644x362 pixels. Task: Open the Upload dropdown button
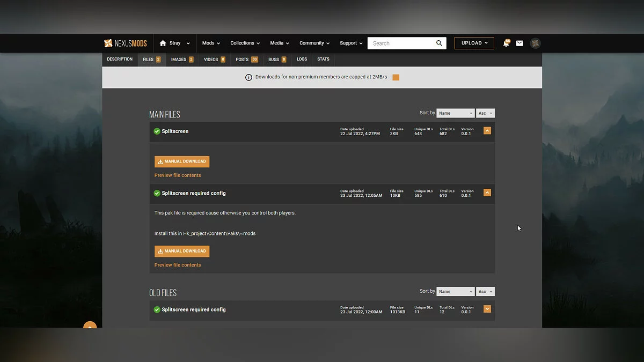pos(474,43)
